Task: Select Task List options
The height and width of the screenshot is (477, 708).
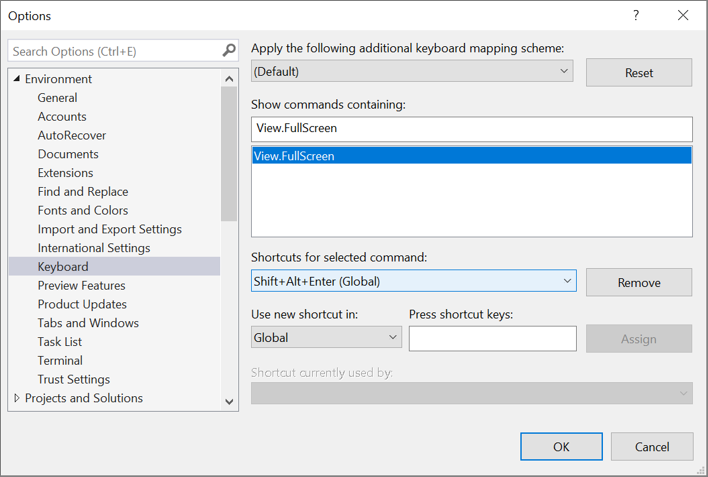Action: pos(60,341)
